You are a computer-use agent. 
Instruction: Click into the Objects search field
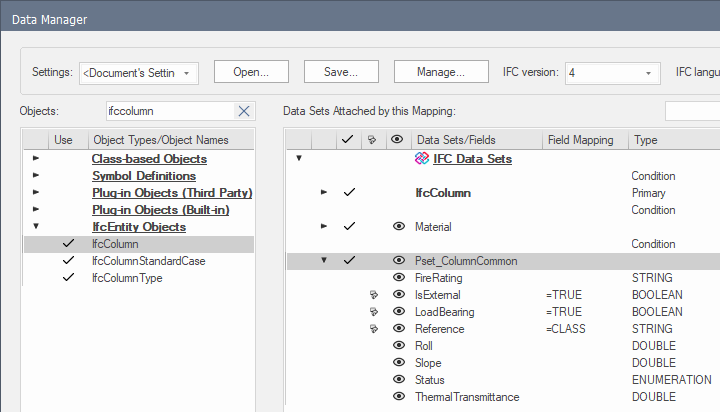(x=168, y=110)
